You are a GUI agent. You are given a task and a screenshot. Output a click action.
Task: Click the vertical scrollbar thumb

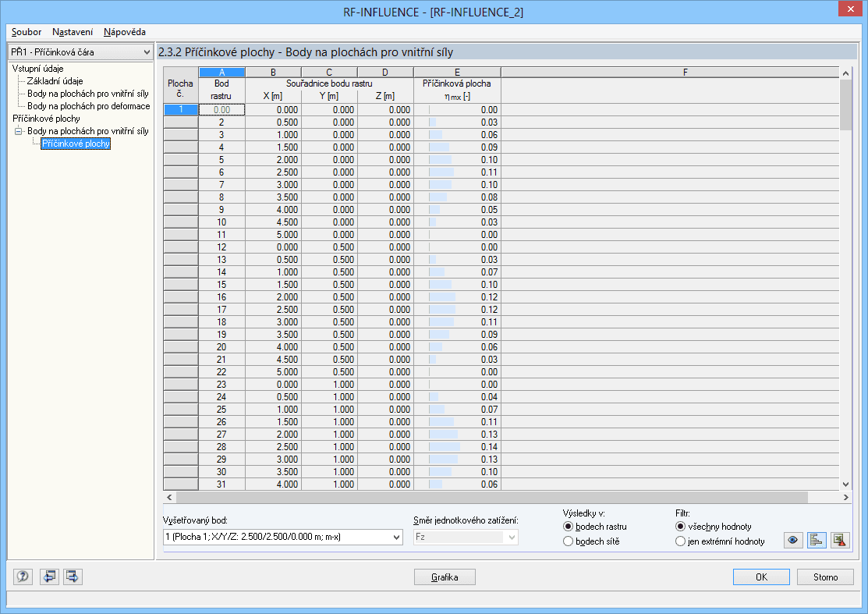point(845,105)
